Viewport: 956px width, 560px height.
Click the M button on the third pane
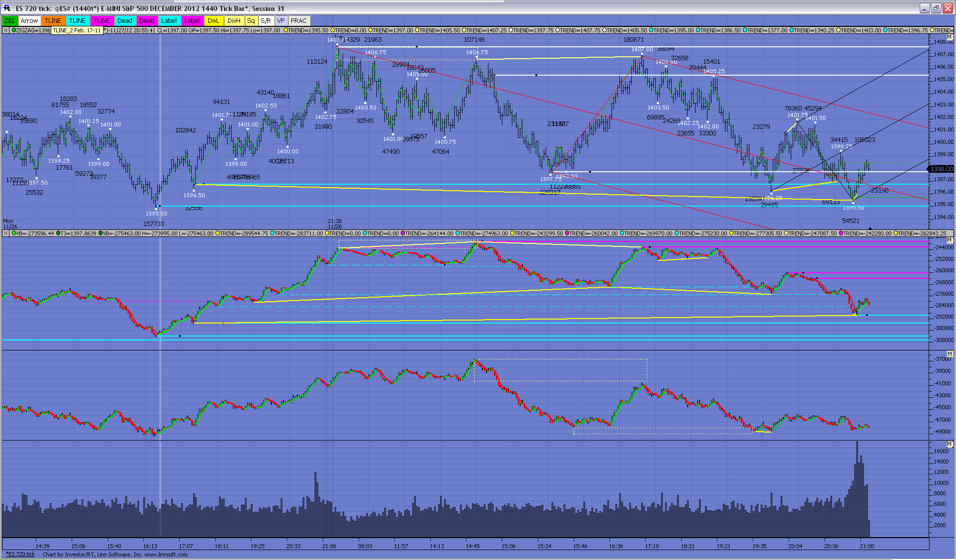click(x=950, y=354)
